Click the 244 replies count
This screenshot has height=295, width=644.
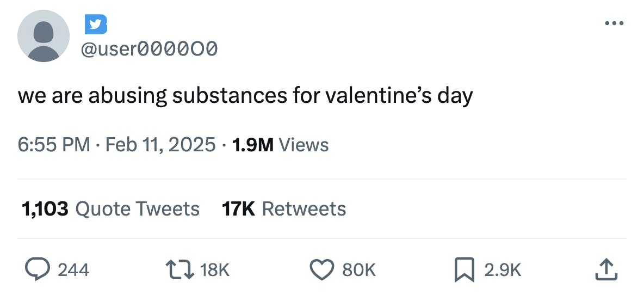(x=73, y=269)
